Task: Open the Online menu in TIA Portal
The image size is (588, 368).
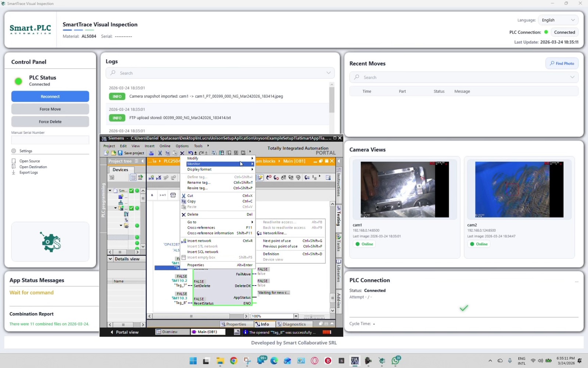Action: [x=165, y=146]
